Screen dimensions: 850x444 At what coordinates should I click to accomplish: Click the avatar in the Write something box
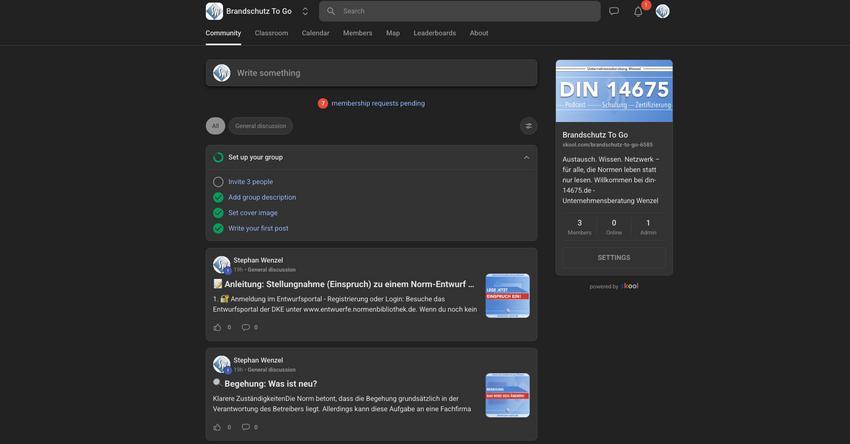coord(222,73)
